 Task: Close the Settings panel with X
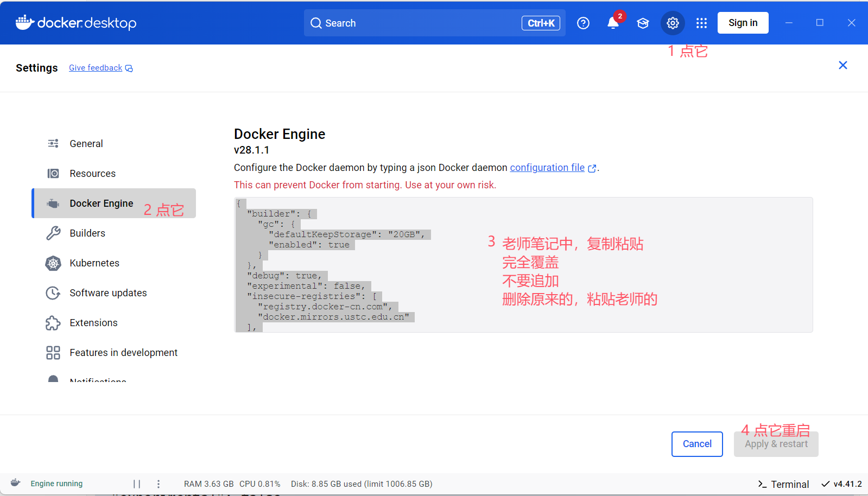click(843, 65)
